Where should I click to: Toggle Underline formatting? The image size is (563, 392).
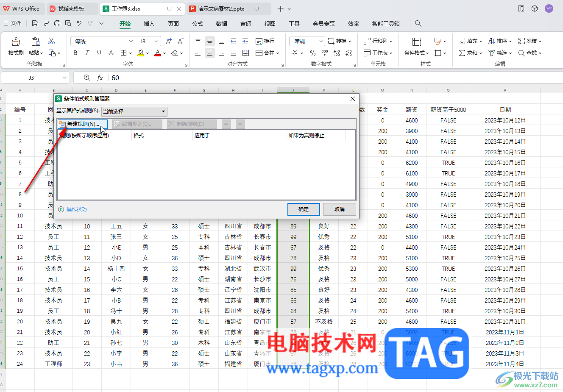tap(99, 53)
